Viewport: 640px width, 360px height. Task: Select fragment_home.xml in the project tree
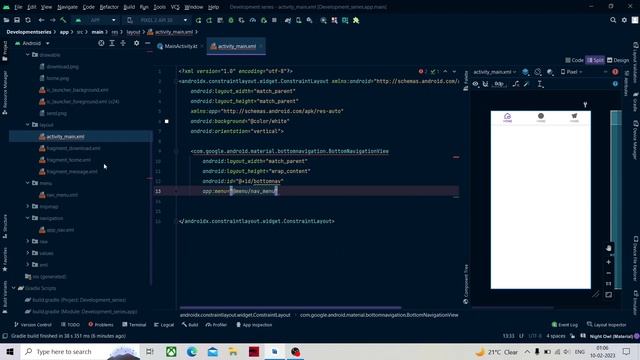(69, 160)
